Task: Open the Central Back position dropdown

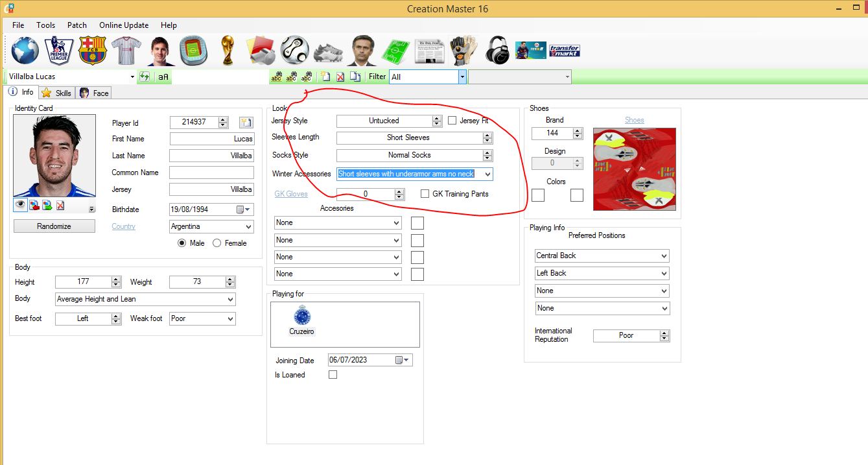Action: point(664,256)
